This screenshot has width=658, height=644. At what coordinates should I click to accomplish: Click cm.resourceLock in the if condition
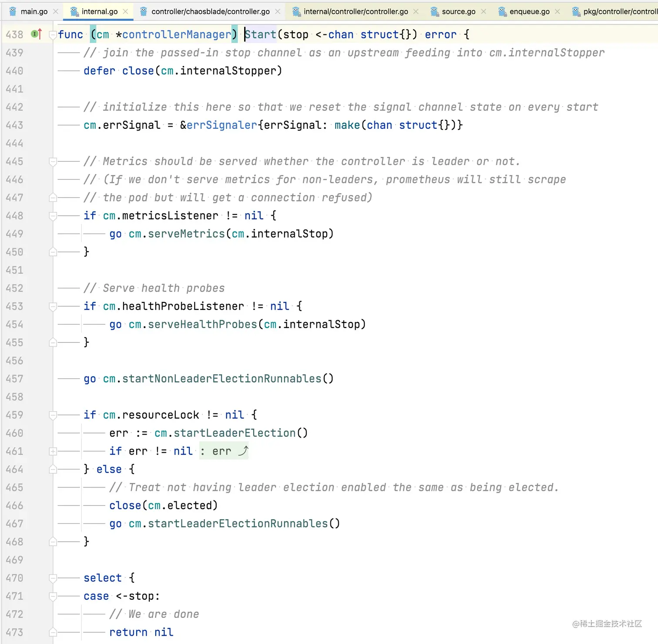click(x=151, y=415)
